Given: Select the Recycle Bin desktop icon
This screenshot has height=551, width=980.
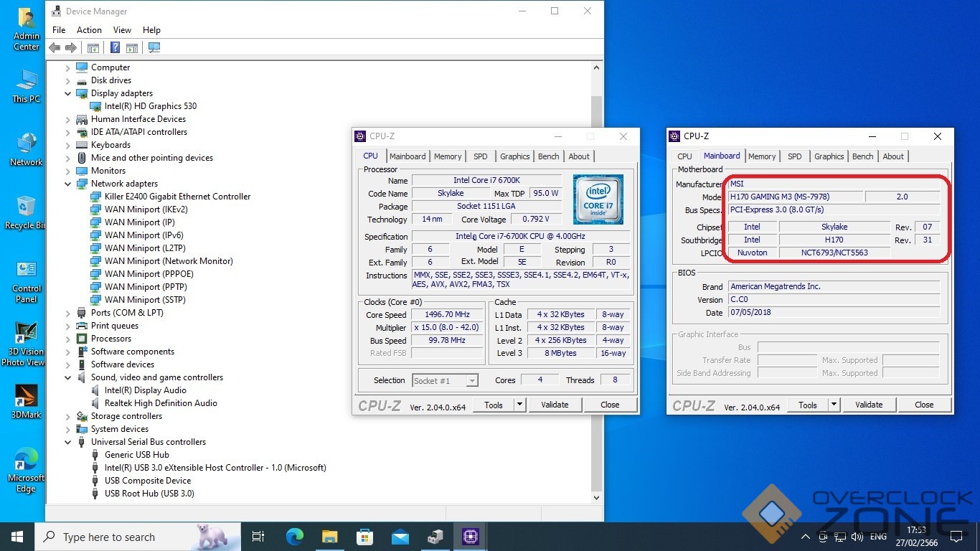Looking at the screenshot, I should [x=26, y=207].
